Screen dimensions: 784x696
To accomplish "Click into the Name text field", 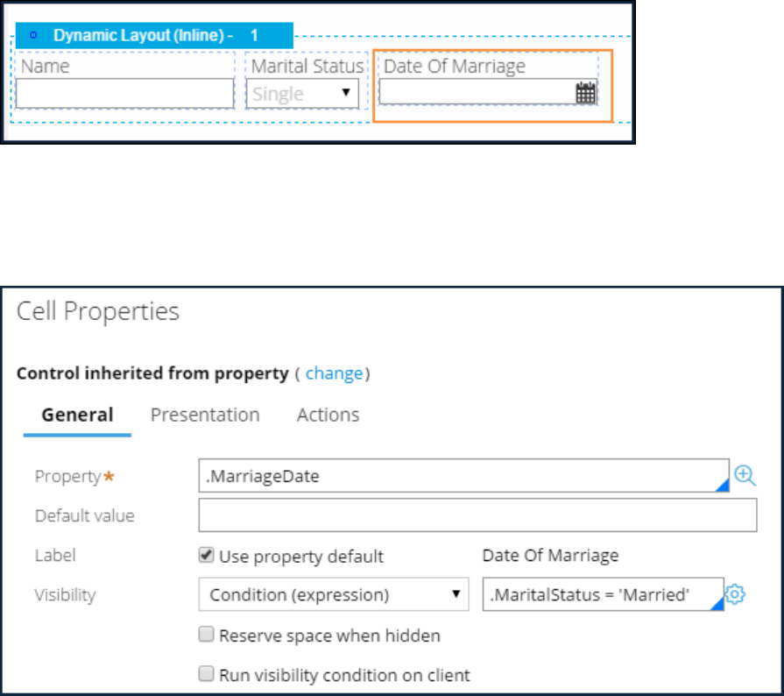I will pos(124,94).
